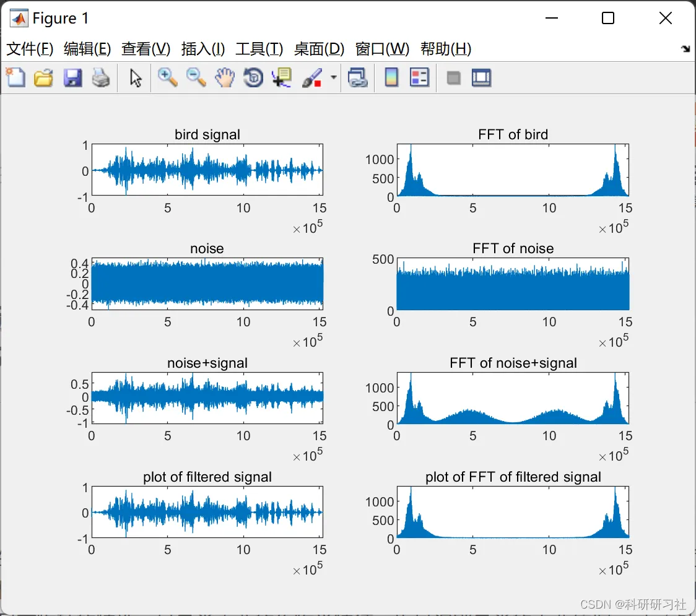Open the 桌面(D) menu
This screenshot has width=696, height=616.
tap(319, 49)
